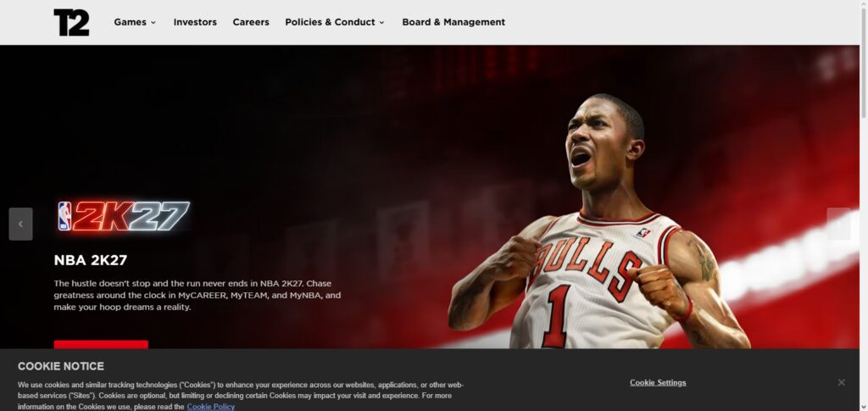Click the red button under the NBA 2K27 description
The height and width of the screenshot is (411, 868).
101,345
